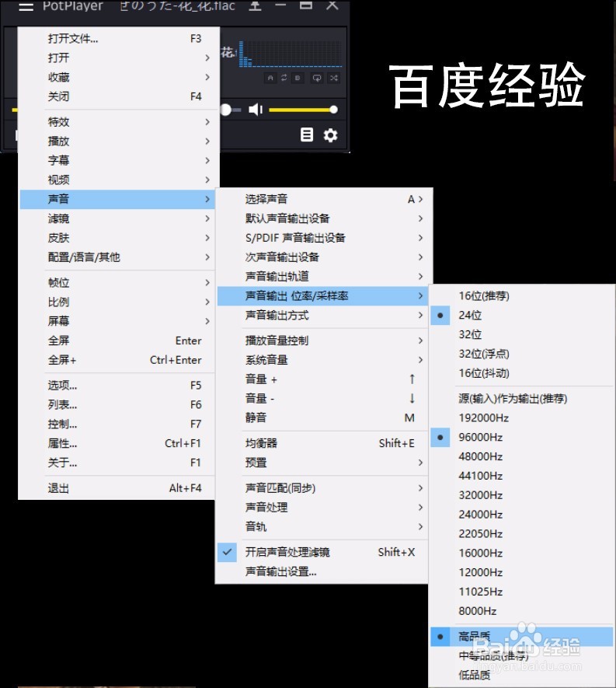The image size is (616, 688).
Task: Expand the 字幕 submenu
Action: pyautogui.click(x=117, y=161)
